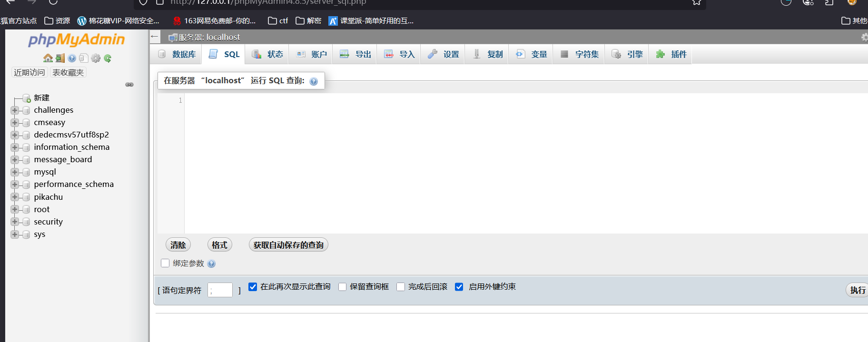
Task: Expand the cmseasy database node
Action: pos(15,123)
